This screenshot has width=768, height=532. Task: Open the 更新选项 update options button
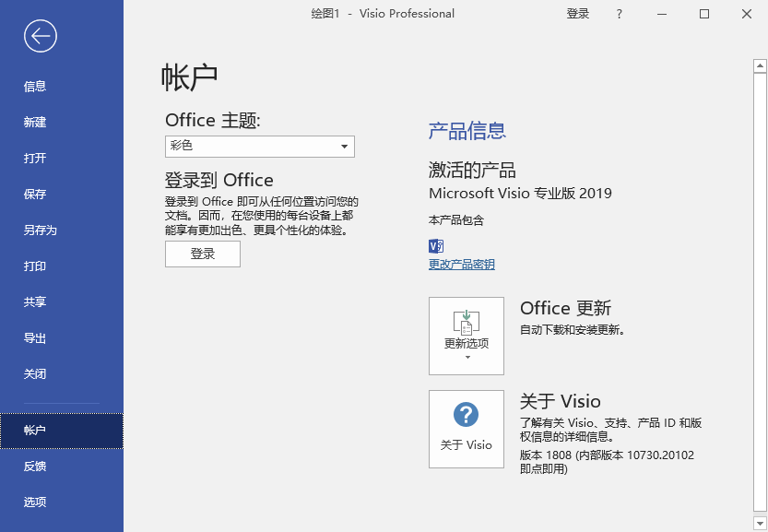pos(466,336)
